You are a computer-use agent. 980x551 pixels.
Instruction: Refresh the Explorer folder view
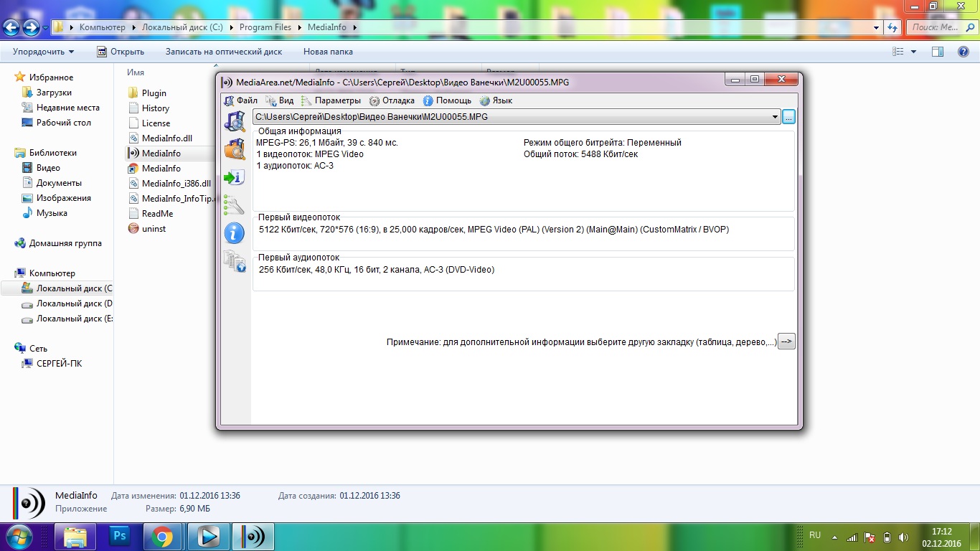(x=892, y=27)
